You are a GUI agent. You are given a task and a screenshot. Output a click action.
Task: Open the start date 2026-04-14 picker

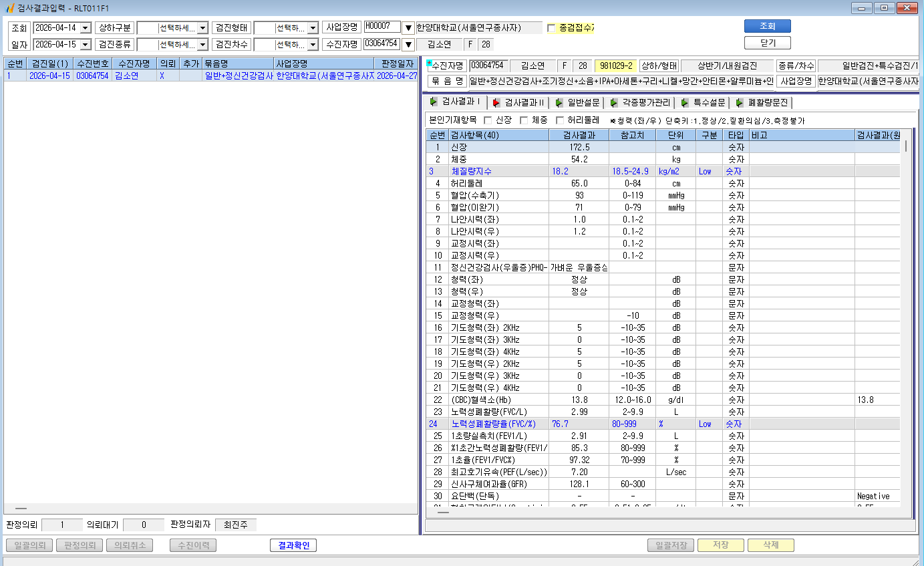pyautogui.click(x=86, y=28)
